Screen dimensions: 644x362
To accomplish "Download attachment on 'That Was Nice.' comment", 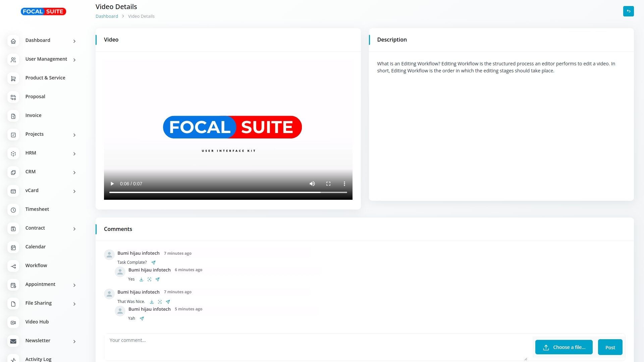I will (152, 302).
